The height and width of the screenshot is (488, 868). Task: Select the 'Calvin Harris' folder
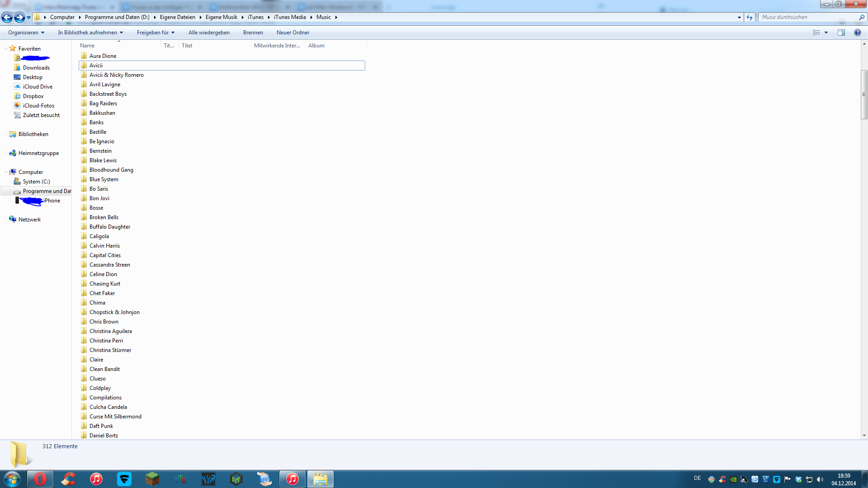pyautogui.click(x=104, y=246)
